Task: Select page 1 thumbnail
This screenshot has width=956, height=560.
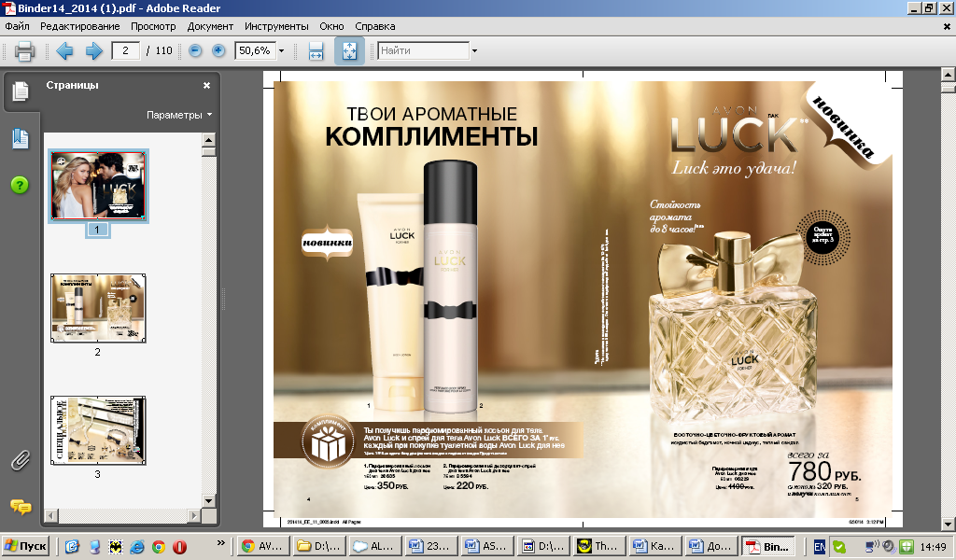Action: tap(98, 186)
